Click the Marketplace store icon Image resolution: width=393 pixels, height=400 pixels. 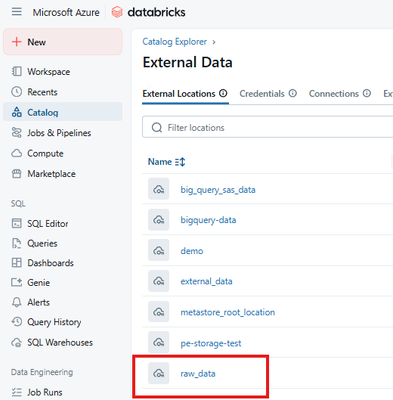pos(17,174)
